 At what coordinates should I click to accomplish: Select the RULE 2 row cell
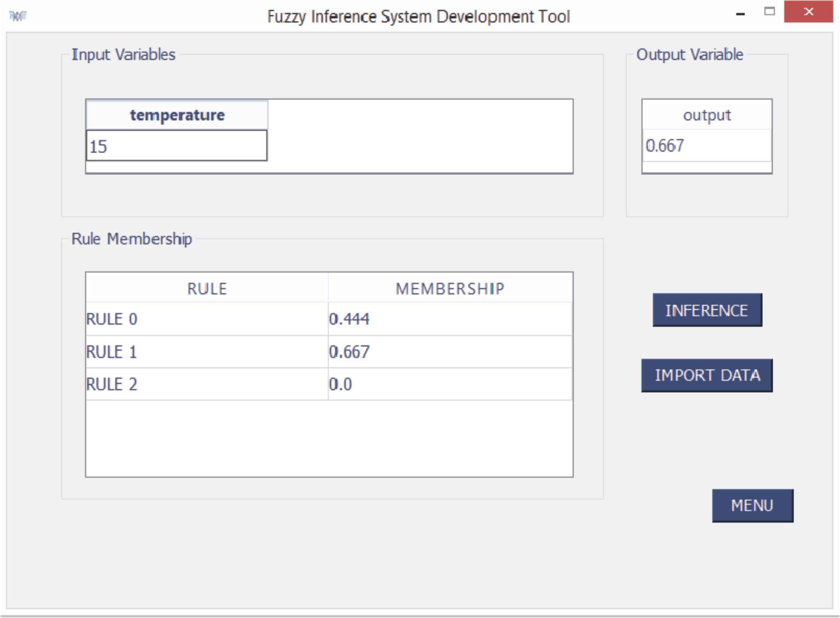207,384
